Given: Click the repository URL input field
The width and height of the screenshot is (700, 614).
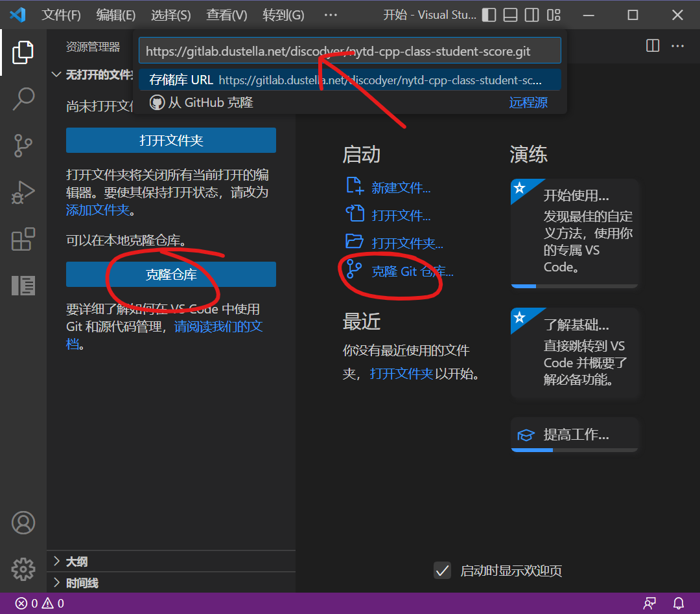Looking at the screenshot, I should coord(349,51).
